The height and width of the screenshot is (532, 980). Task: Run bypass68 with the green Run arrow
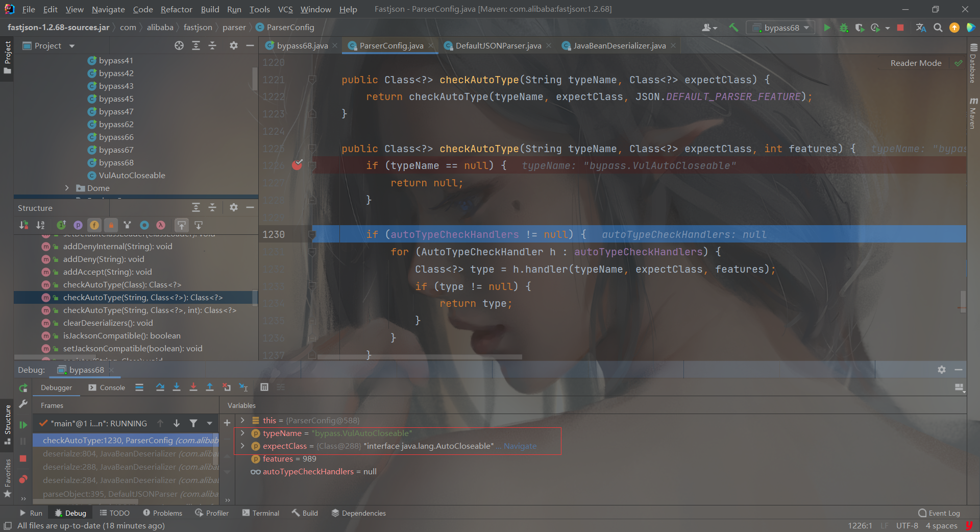pyautogui.click(x=827, y=28)
